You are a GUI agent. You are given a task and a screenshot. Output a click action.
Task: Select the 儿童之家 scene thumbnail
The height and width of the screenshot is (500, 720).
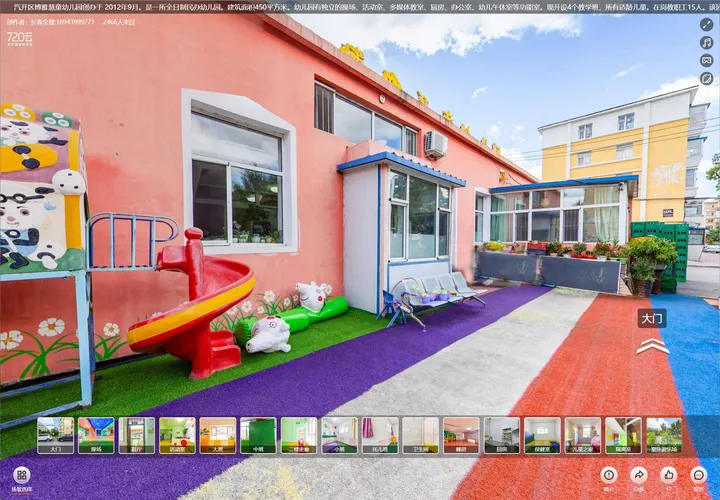[583, 435]
